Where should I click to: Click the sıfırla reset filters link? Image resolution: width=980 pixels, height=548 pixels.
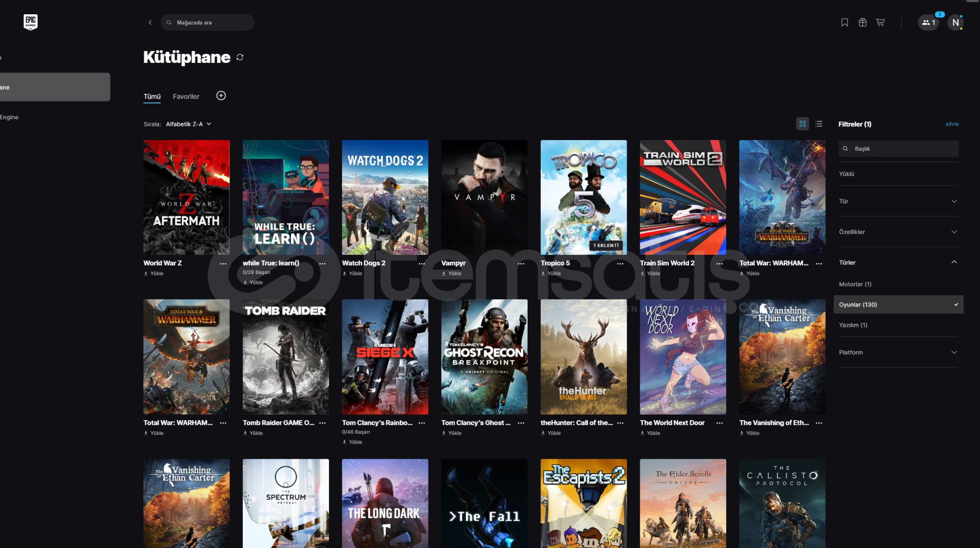952,124
